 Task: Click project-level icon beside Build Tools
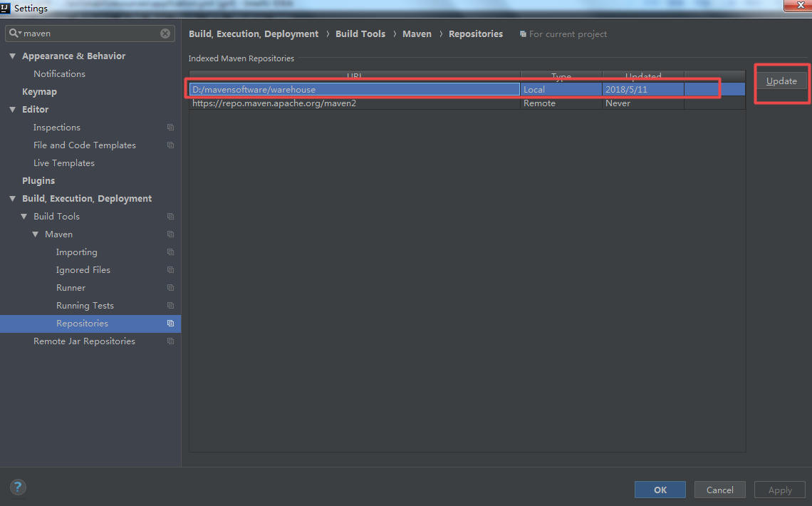point(170,217)
